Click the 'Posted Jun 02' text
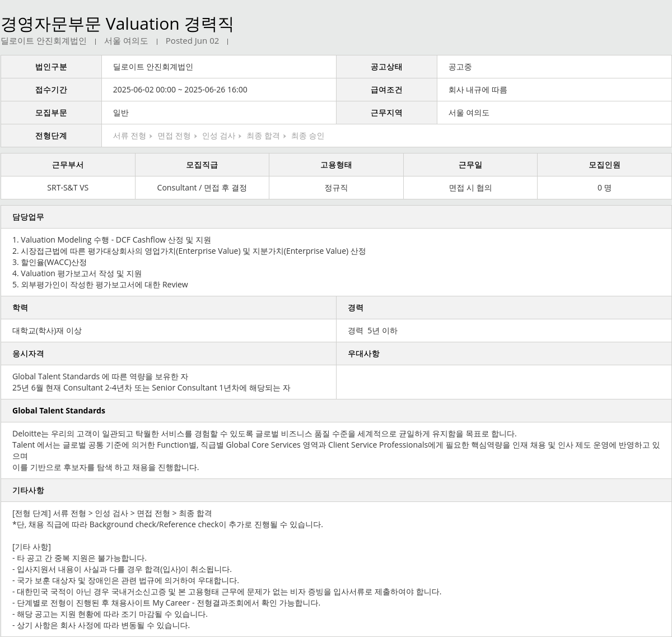The image size is (672, 637). (192, 41)
